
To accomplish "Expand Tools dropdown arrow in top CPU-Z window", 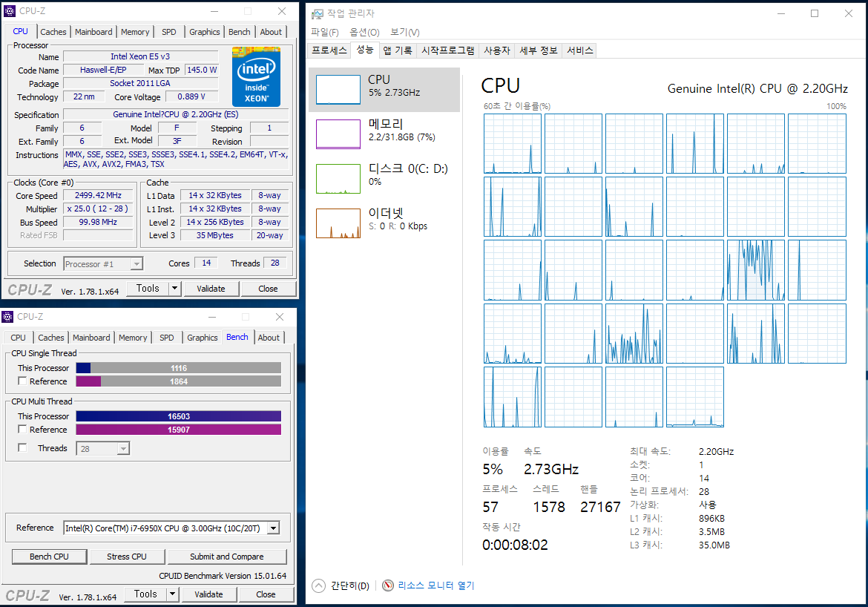I will [175, 288].
